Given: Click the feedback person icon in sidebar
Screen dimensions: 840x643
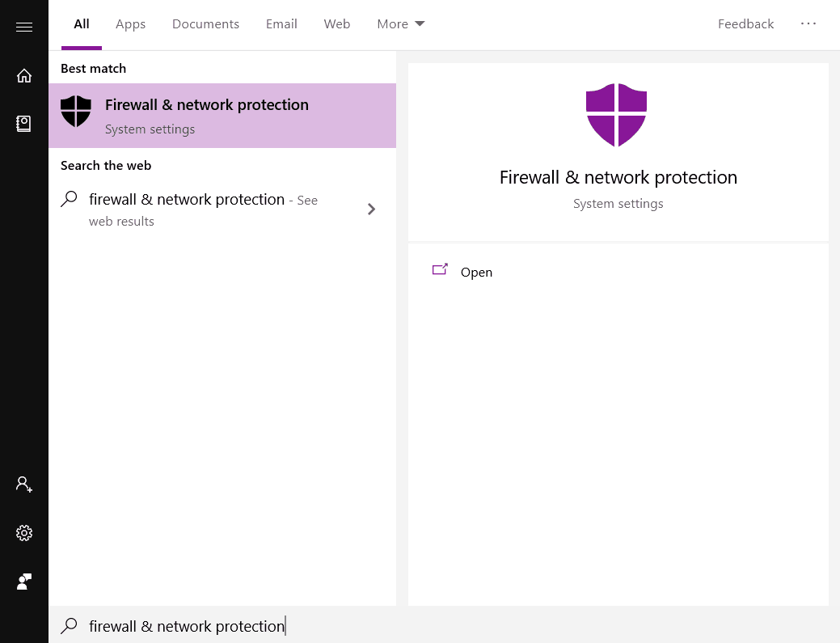Looking at the screenshot, I should 24,582.
